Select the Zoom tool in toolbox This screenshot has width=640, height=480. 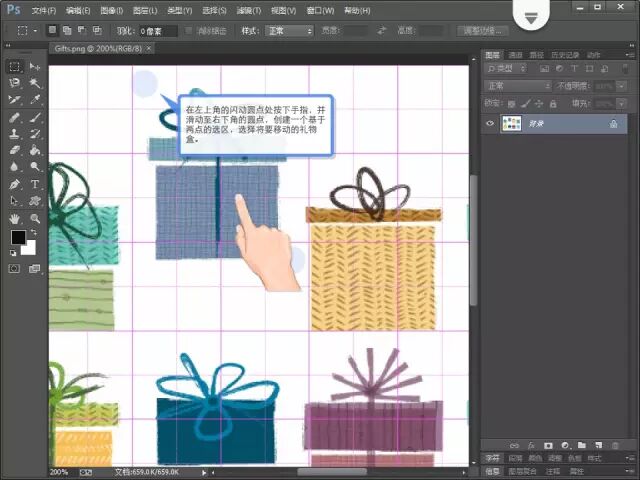(35, 218)
